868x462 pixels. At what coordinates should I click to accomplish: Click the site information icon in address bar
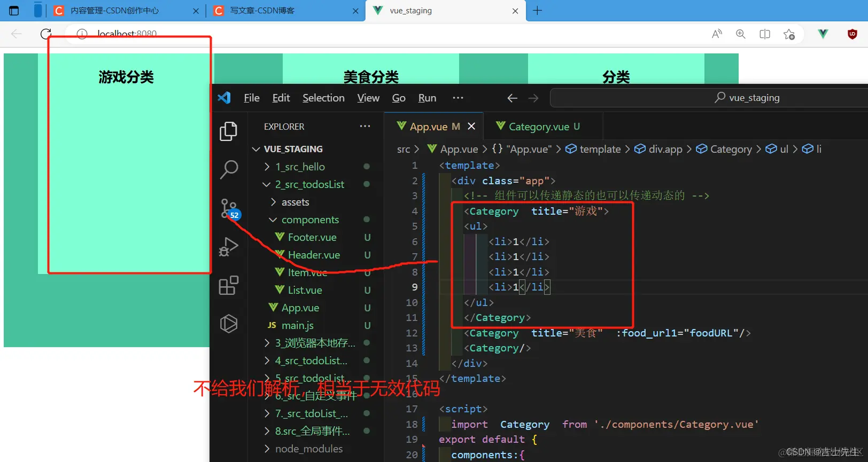pos(82,34)
